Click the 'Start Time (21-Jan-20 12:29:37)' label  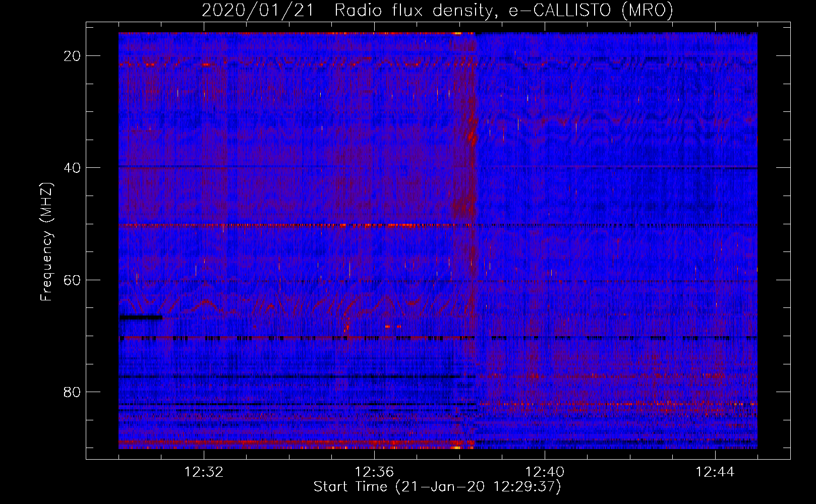point(437,487)
